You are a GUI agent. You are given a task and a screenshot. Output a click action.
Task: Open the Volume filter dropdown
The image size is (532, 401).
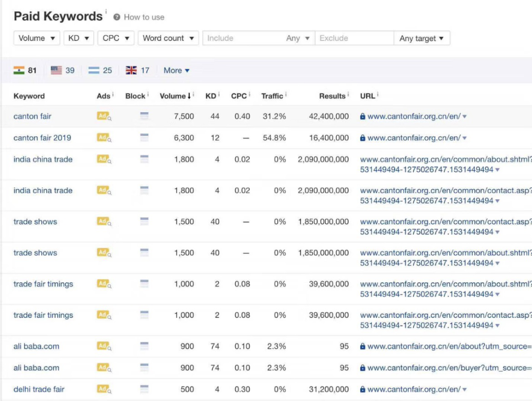[37, 38]
